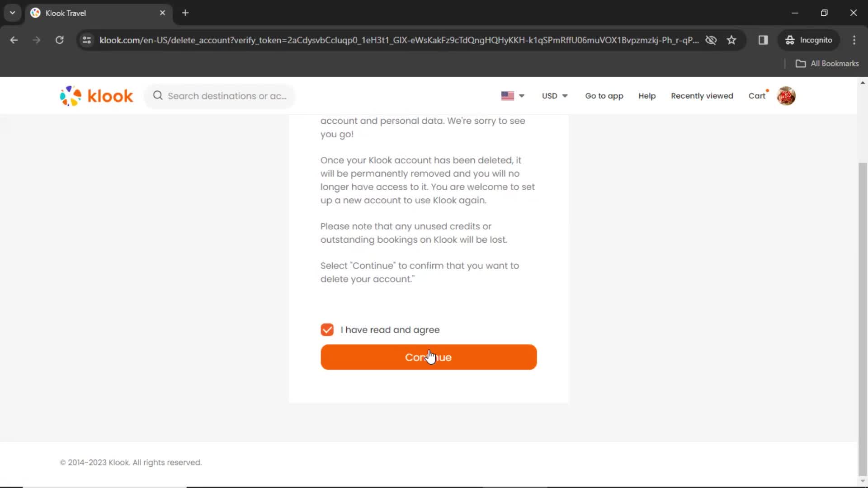868x488 pixels.
Task: Expand the USD currency dropdown
Action: tap(554, 95)
